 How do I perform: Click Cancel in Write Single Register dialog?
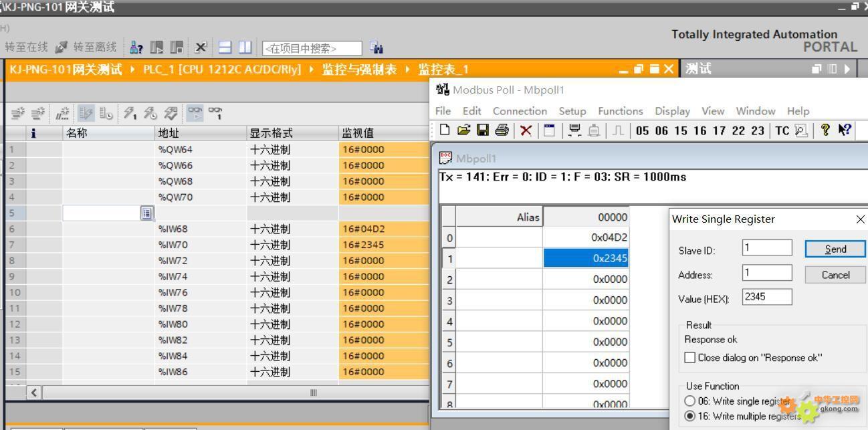point(835,275)
